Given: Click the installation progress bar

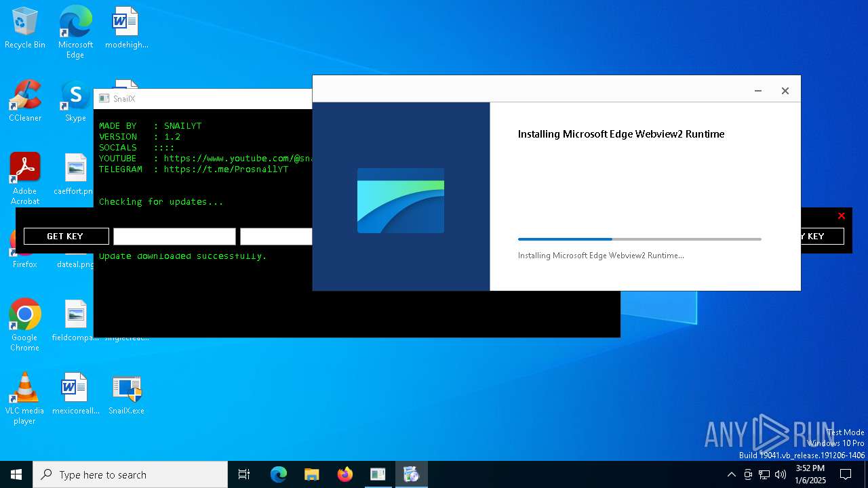Looking at the screenshot, I should (x=639, y=239).
